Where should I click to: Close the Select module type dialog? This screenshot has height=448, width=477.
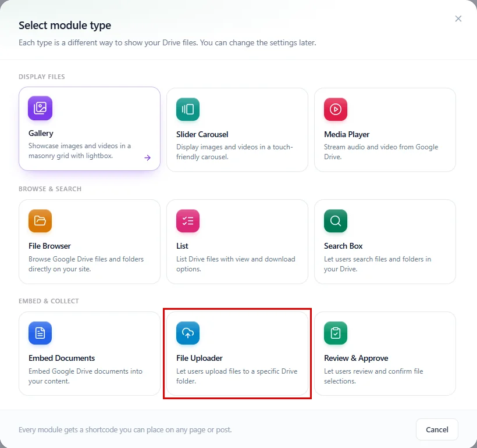pyautogui.click(x=458, y=19)
